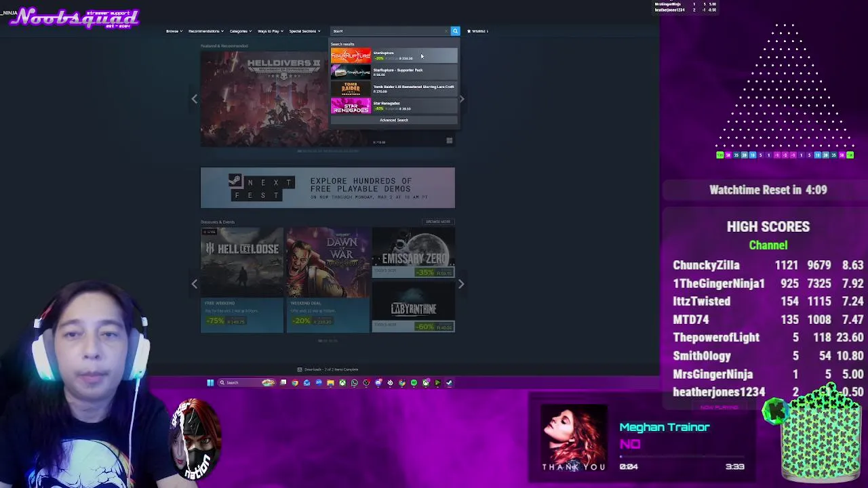The width and height of the screenshot is (868, 488).
Task: Open Task View on the taskbar
Action: click(283, 383)
